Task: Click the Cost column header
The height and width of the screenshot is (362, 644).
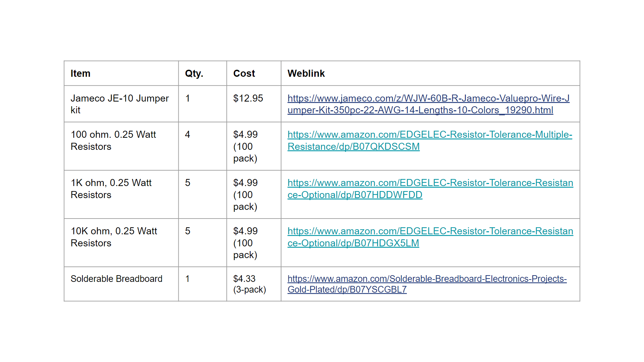Action: point(244,73)
